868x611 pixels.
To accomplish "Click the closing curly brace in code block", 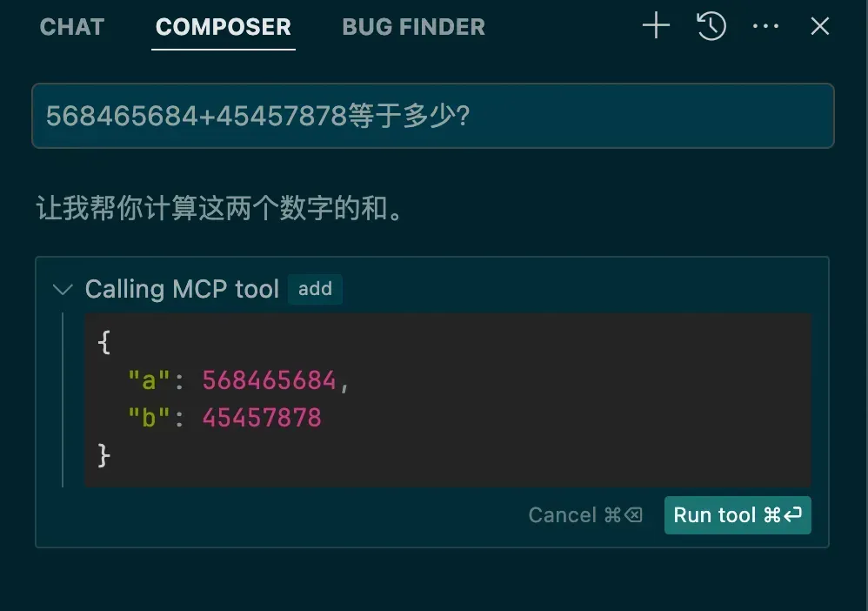I will (x=104, y=455).
